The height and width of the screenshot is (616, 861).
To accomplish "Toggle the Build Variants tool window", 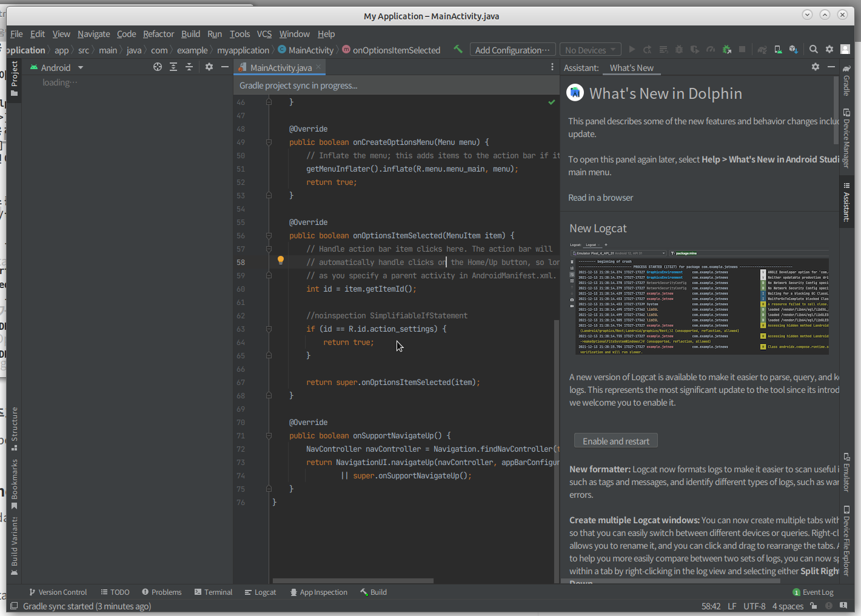I will (15, 546).
